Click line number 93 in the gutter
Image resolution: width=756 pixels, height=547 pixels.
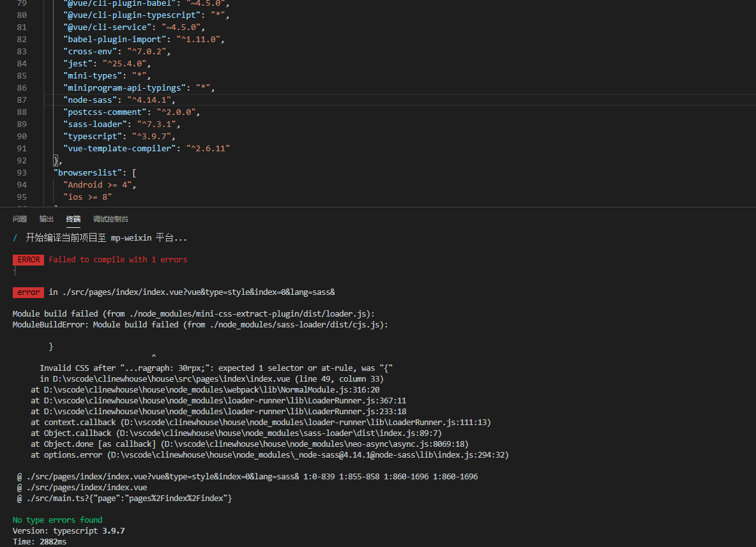[22, 173]
